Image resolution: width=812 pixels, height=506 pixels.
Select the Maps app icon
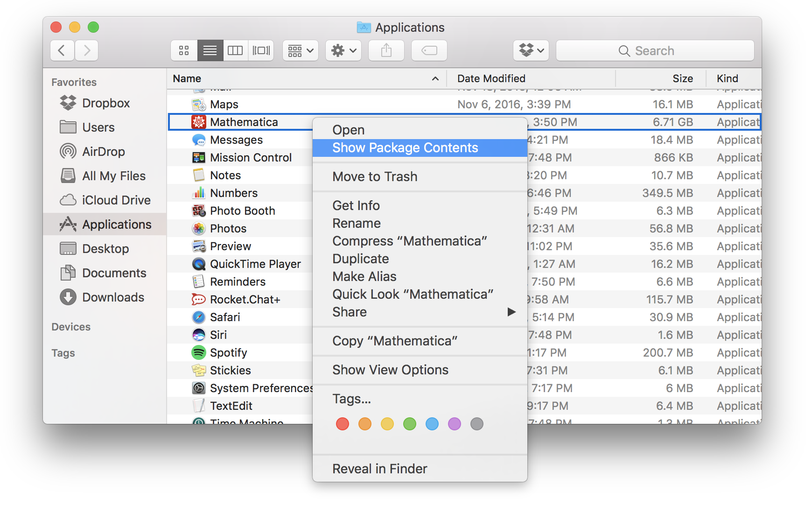(x=199, y=104)
